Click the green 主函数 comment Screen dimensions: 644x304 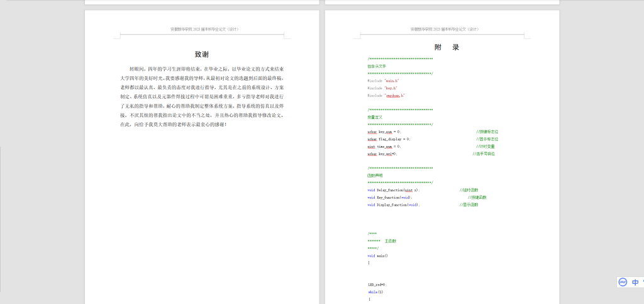[390, 240]
